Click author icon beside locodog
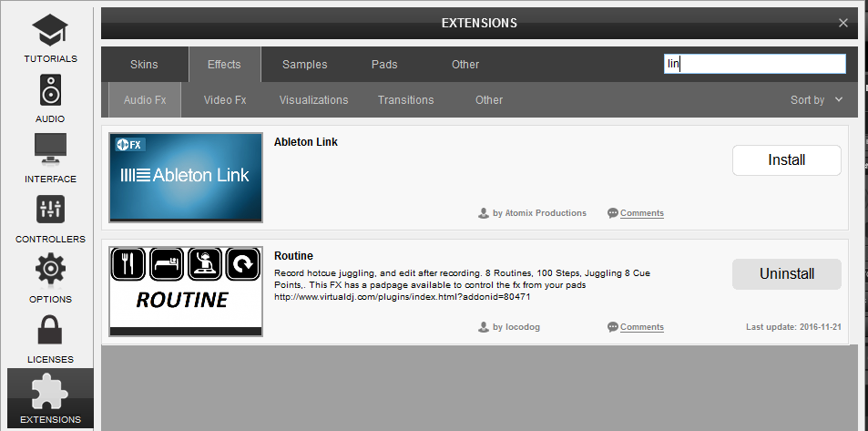Screen dimensions: 868x431 coord(484,327)
